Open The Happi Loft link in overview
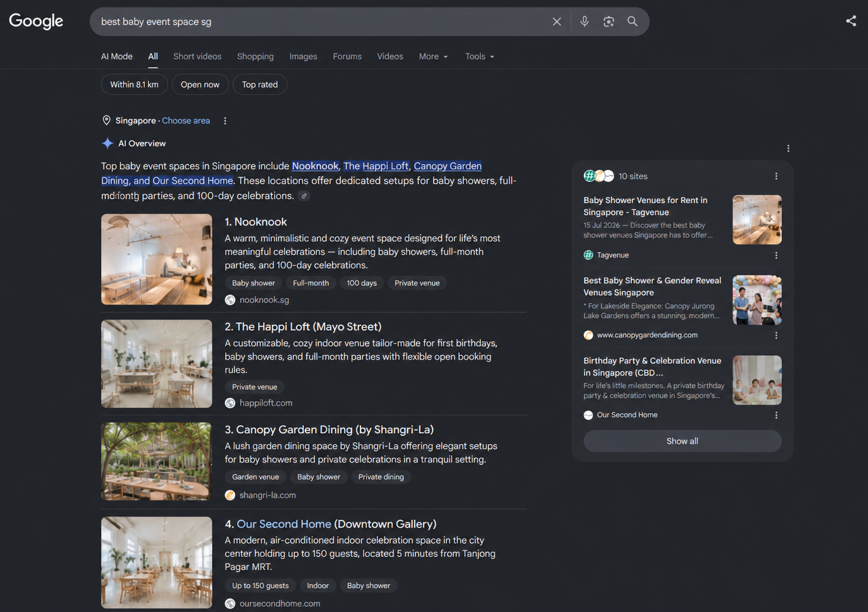 pos(376,166)
